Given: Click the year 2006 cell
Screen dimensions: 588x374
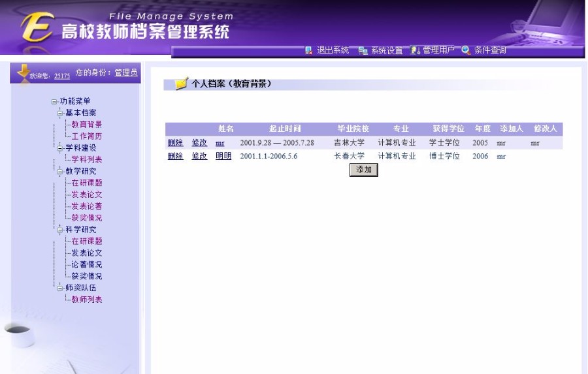Looking at the screenshot, I should (480, 156).
